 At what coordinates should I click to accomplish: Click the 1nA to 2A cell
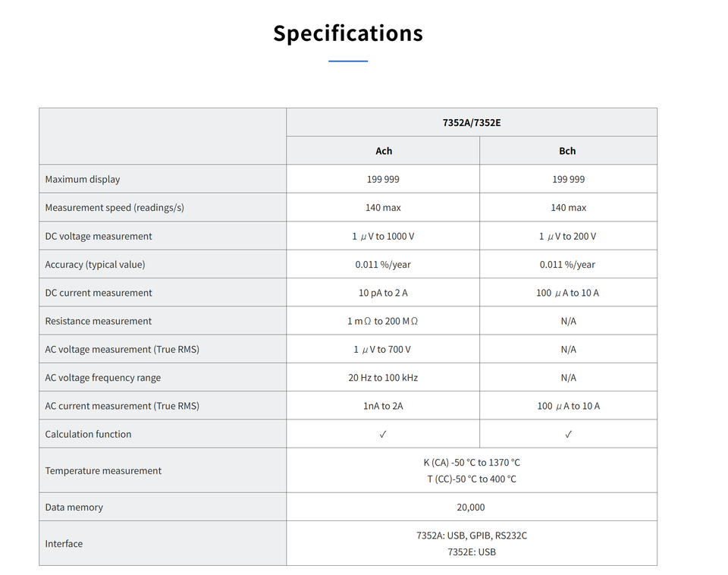coord(383,407)
